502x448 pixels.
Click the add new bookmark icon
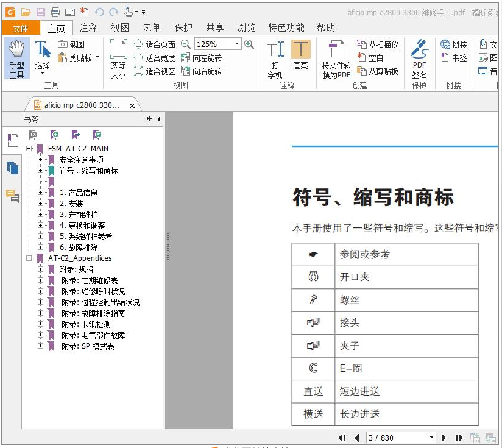(x=54, y=135)
